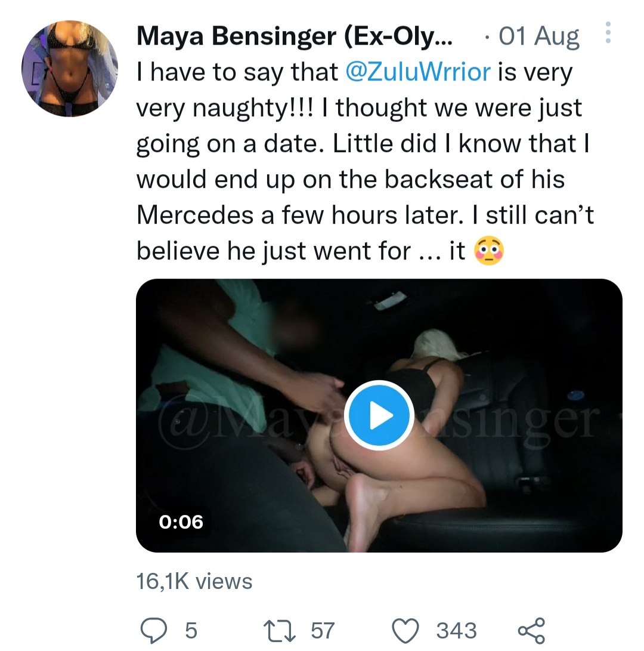This screenshot has height=651, width=644.
Task: Click the 0:06 video duration badge
Action: pyautogui.click(x=181, y=522)
